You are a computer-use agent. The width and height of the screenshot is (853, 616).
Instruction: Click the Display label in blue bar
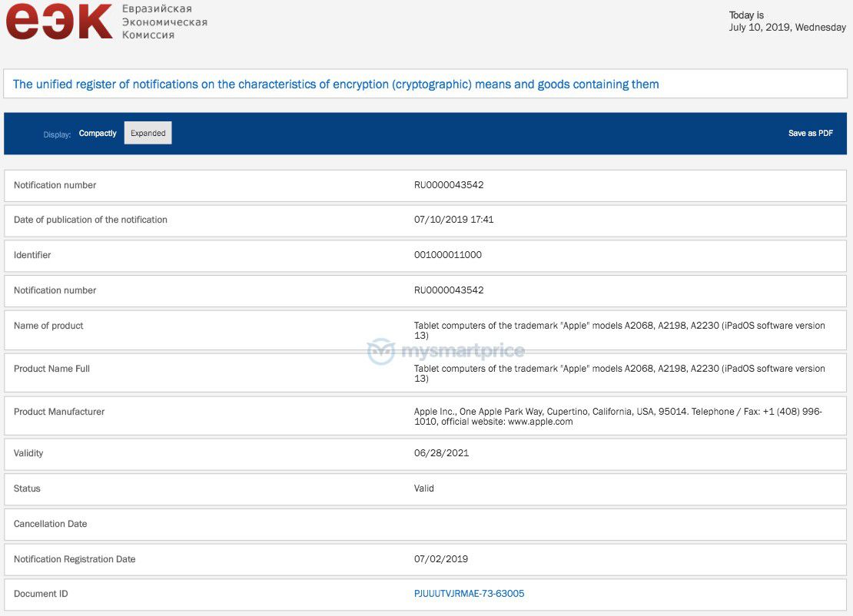57,134
